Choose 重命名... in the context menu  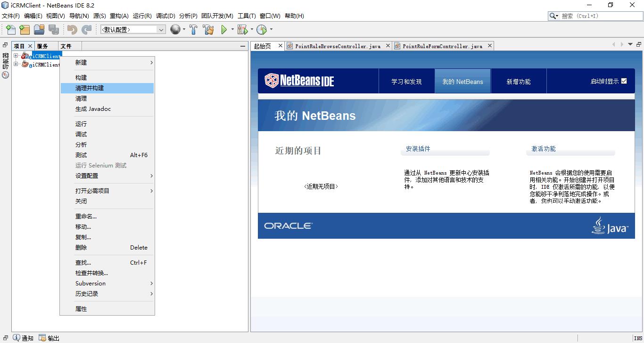[107, 217]
